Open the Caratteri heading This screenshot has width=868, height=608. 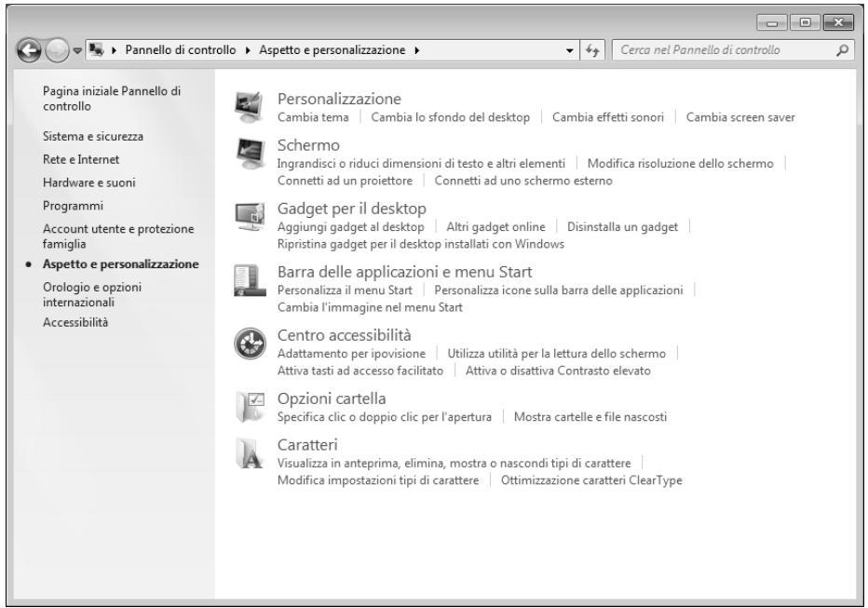pyautogui.click(x=307, y=445)
